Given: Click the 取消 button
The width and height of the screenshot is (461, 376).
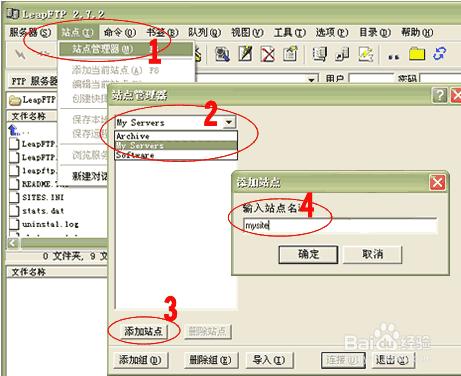Looking at the screenshot, I should tap(372, 254).
